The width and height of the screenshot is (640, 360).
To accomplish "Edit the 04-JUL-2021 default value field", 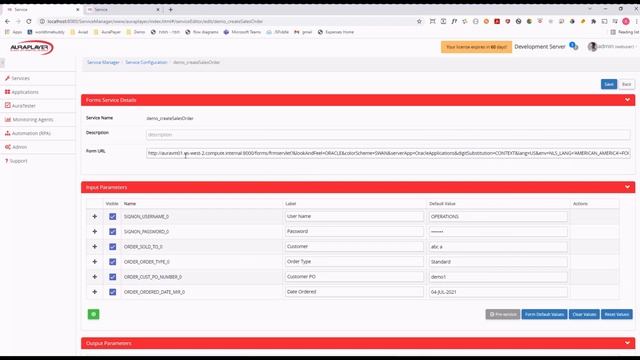I will (x=498, y=292).
